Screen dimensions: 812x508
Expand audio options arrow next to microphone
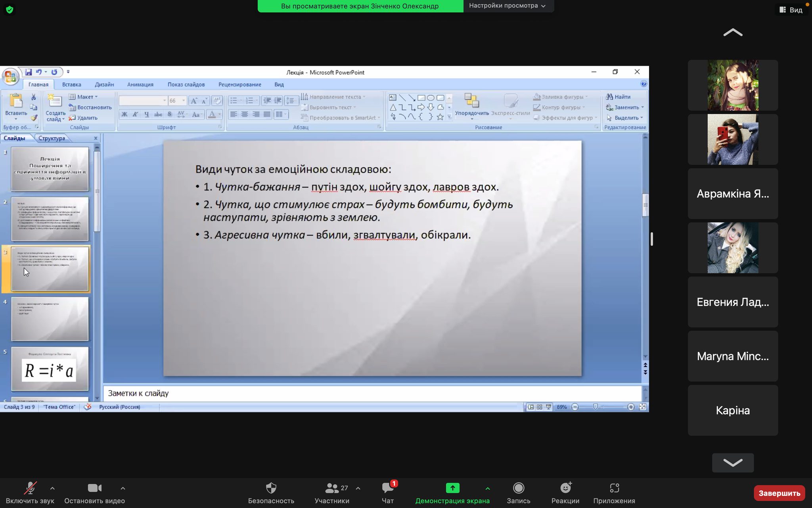[x=52, y=489]
